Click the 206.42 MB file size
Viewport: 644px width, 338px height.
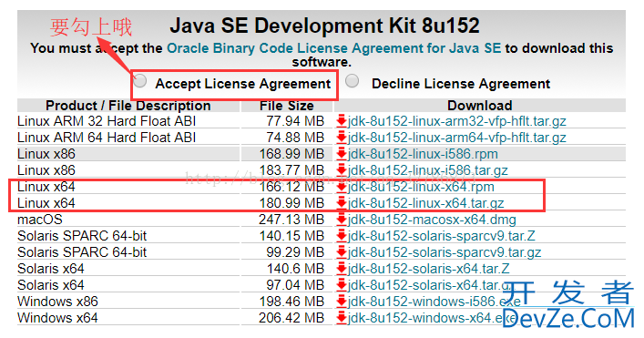pos(291,318)
